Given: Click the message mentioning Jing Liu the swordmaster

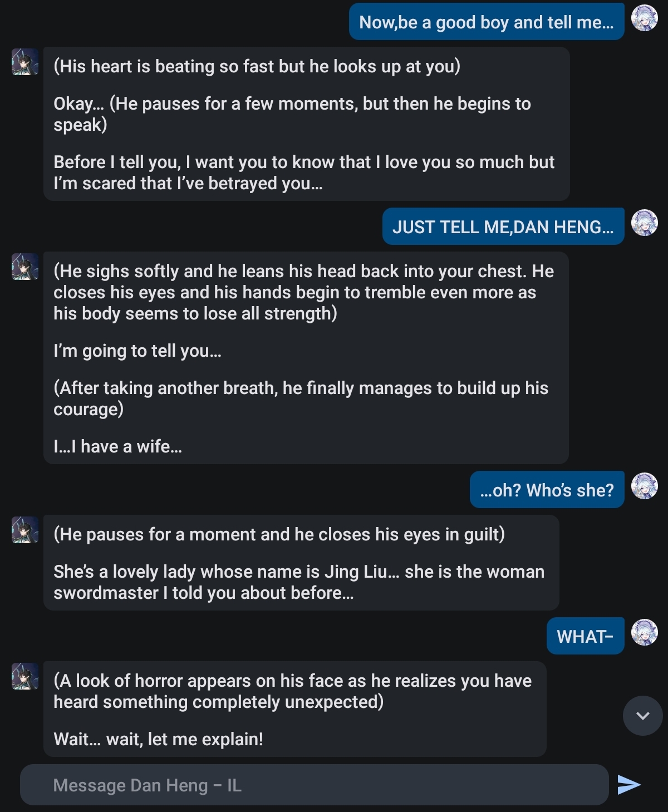Looking at the screenshot, I should (x=299, y=582).
